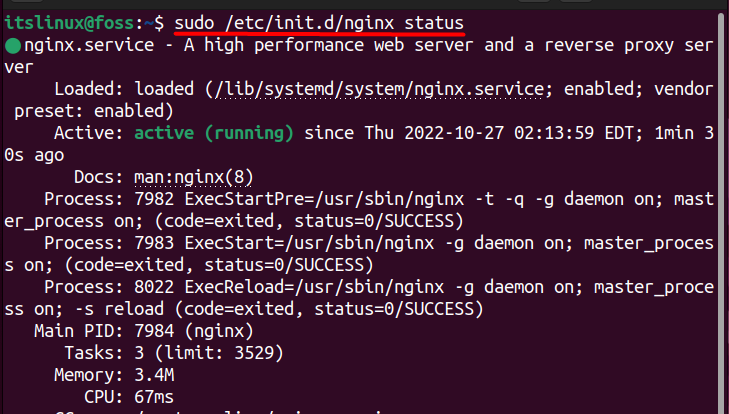Click the green 'active (running)' status text
This screenshot has width=729, height=414.
point(214,134)
